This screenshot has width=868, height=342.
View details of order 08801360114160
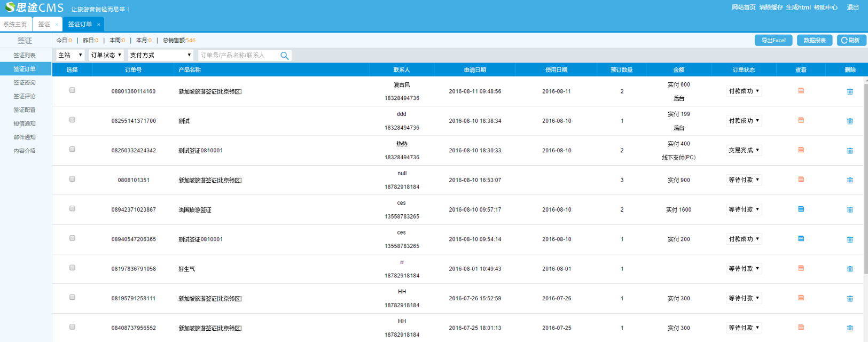[x=801, y=91]
